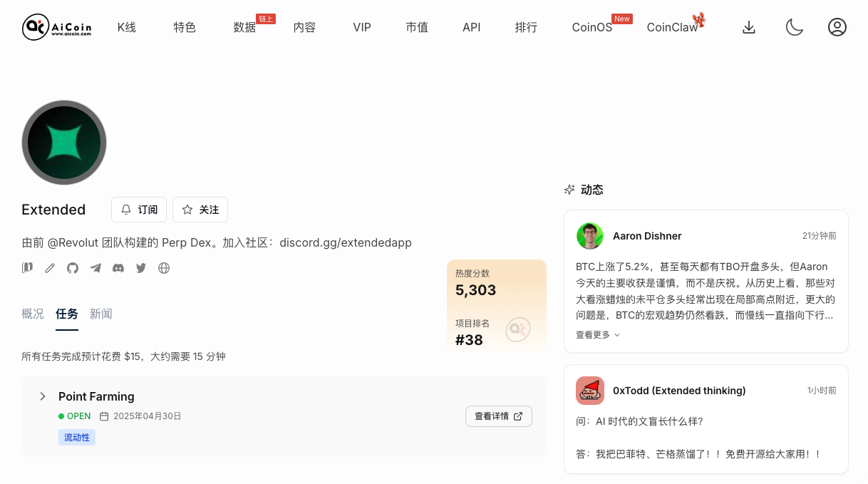Viewport: 868px width, 484px height.
Task: Star the project using 关注 follow button
Action: coord(200,209)
